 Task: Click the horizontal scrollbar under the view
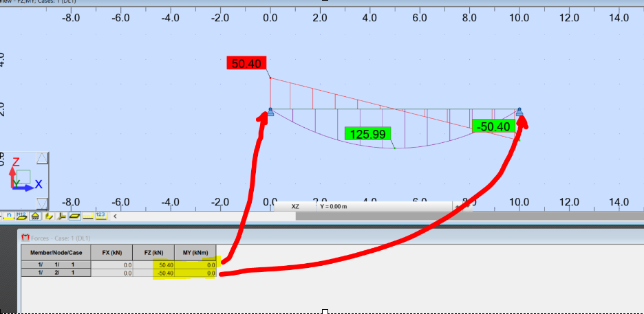(x=469, y=216)
